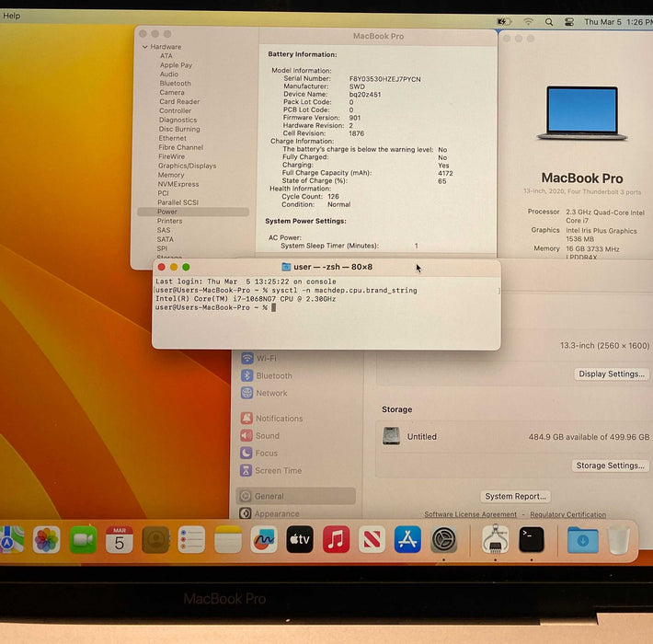This screenshot has height=644, width=653.
Task: Select NVMExpress in hardware list
Action: point(178,184)
